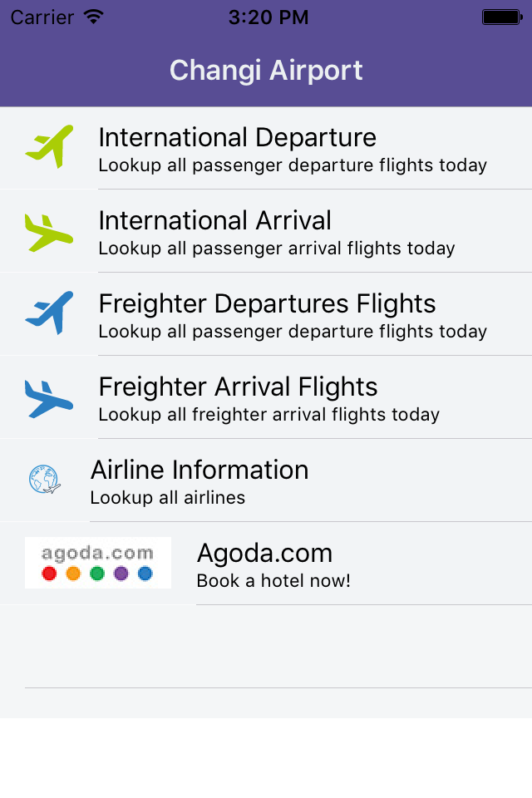The height and width of the screenshot is (798, 532).
Task: Open International Arrival flight lookup
Action: tap(266, 230)
